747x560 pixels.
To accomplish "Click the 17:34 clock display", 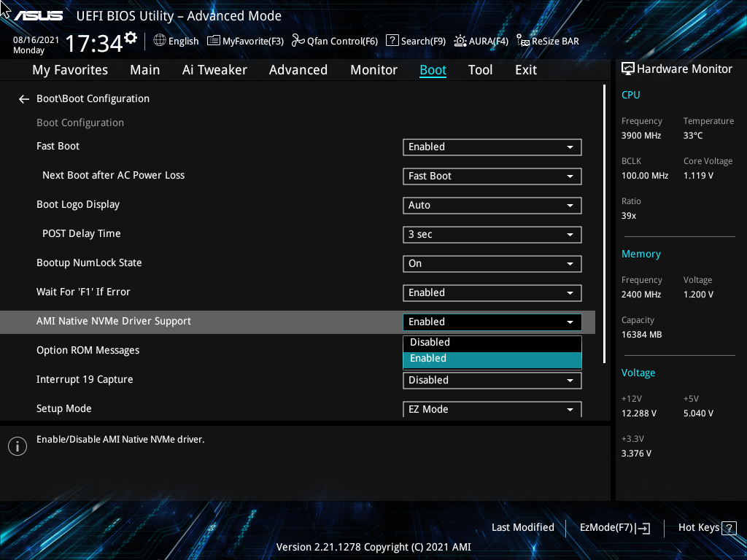I will tap(94, 44).
